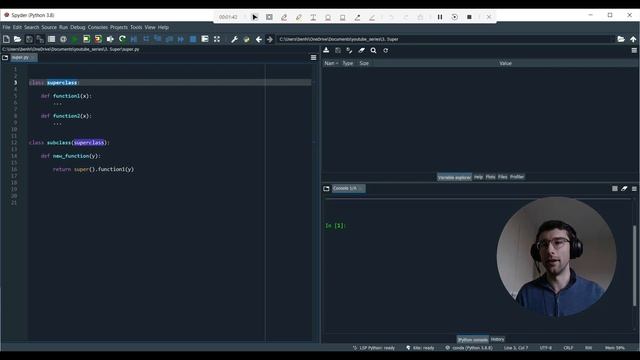Open the Tools menu
This screenshot has width=640, height=360.
tap(136, 27)
